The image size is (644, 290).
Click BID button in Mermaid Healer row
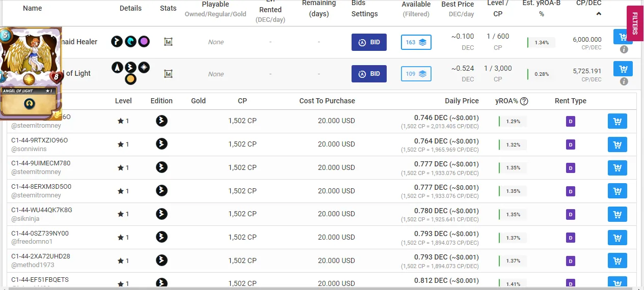[x=369, y=42]
